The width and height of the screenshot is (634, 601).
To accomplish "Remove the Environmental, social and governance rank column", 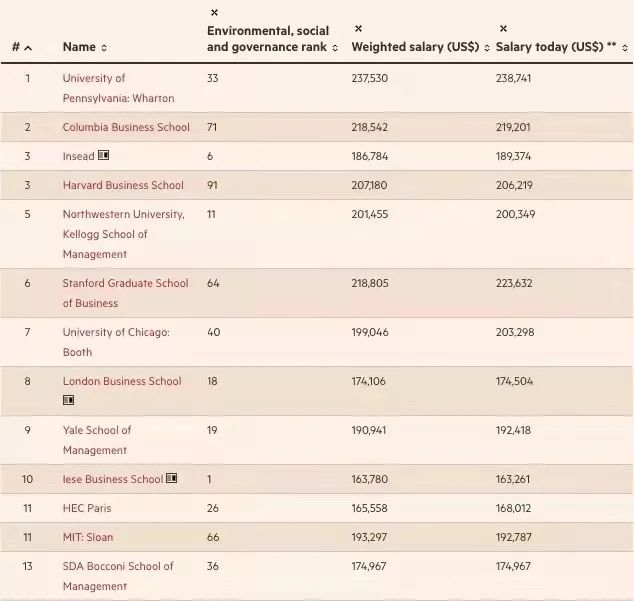I will click(x=214, y=13).
